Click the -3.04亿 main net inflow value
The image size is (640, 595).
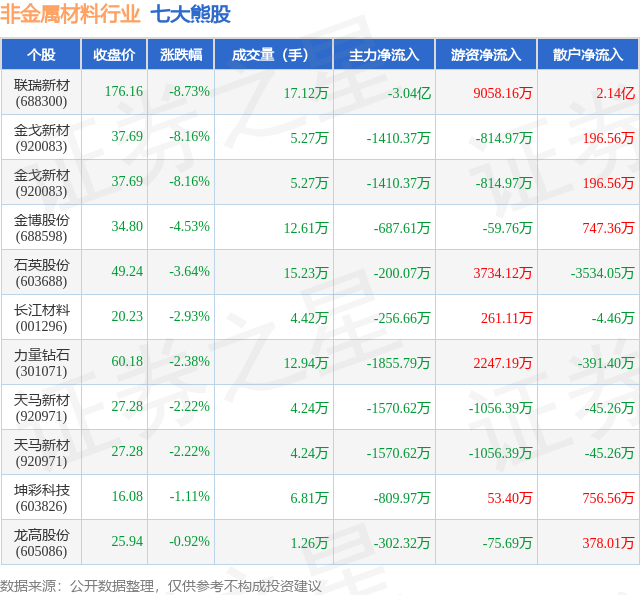409,93
